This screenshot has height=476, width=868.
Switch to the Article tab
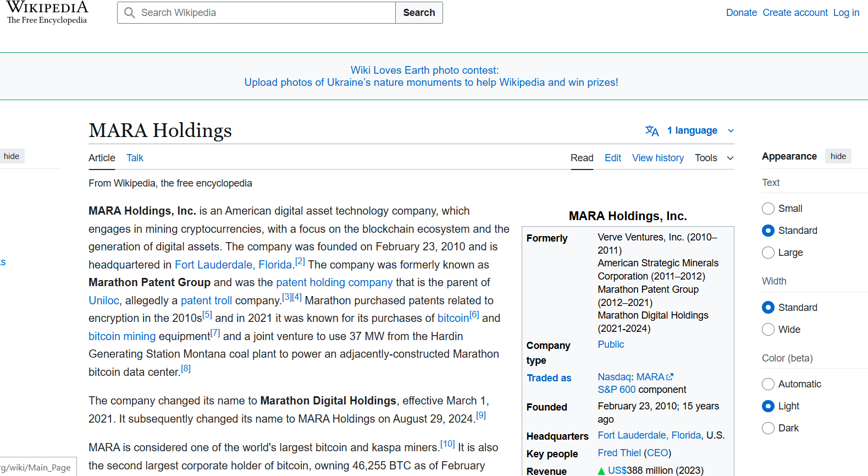102,158
